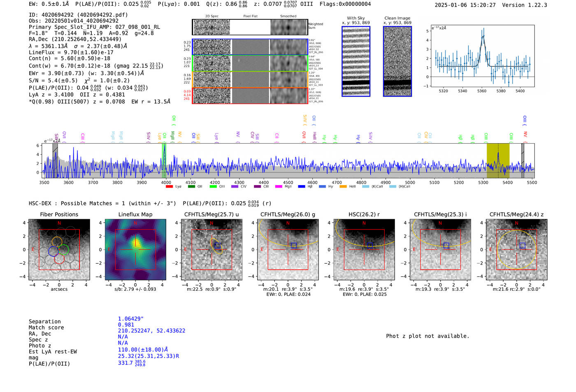Click the green fiber circle in Fiber Positions
576x392 pixels.
coord(63,250)
